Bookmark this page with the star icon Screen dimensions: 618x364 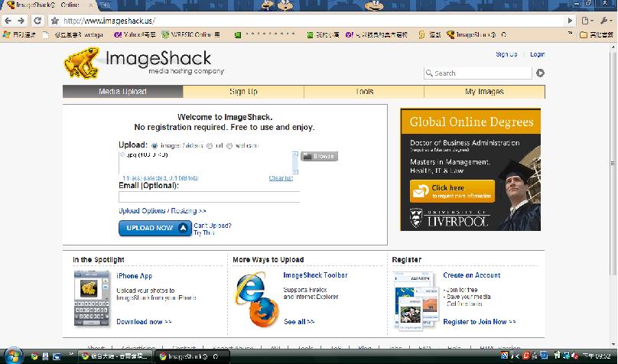(55, 21)
